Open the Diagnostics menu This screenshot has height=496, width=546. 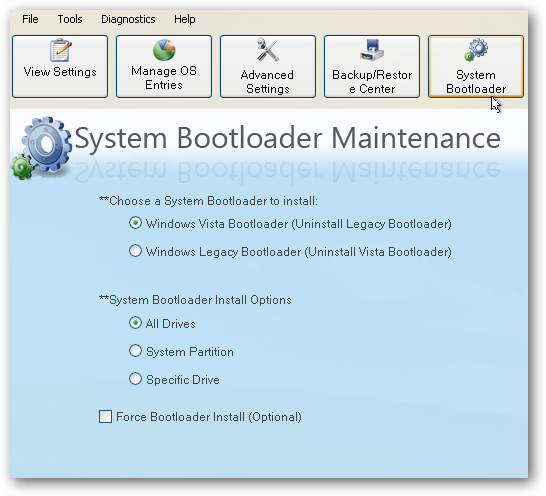[128, 19]
